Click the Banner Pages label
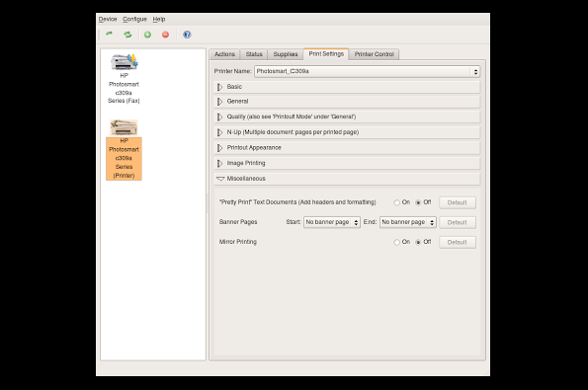This screenshot has width=588, height=390. tap(238, 222)
